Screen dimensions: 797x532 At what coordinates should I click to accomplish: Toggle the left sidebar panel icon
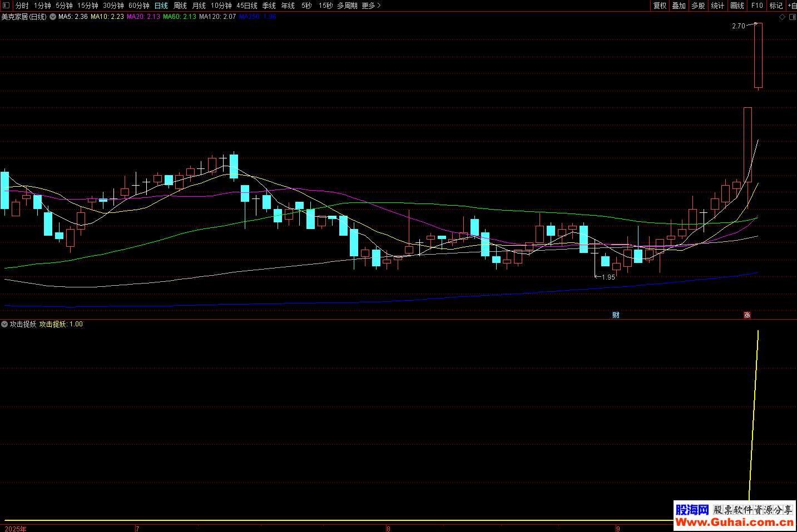coord(6,6)
